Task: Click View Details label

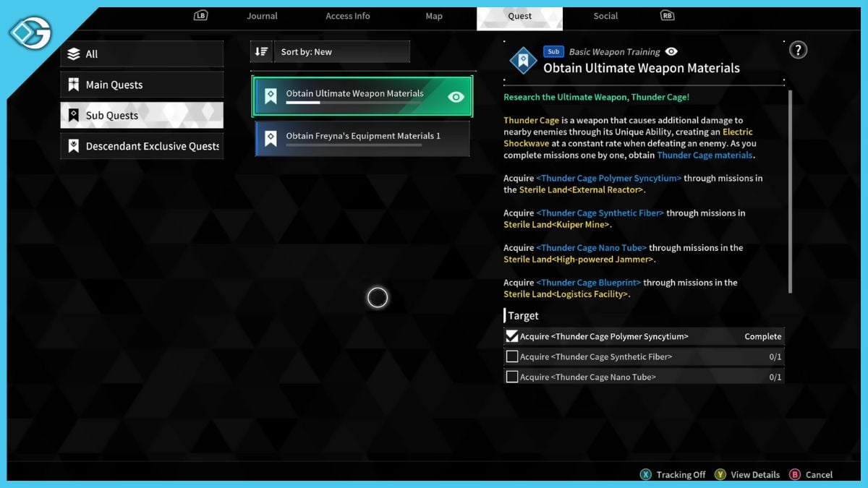Action: click(755, 475)
